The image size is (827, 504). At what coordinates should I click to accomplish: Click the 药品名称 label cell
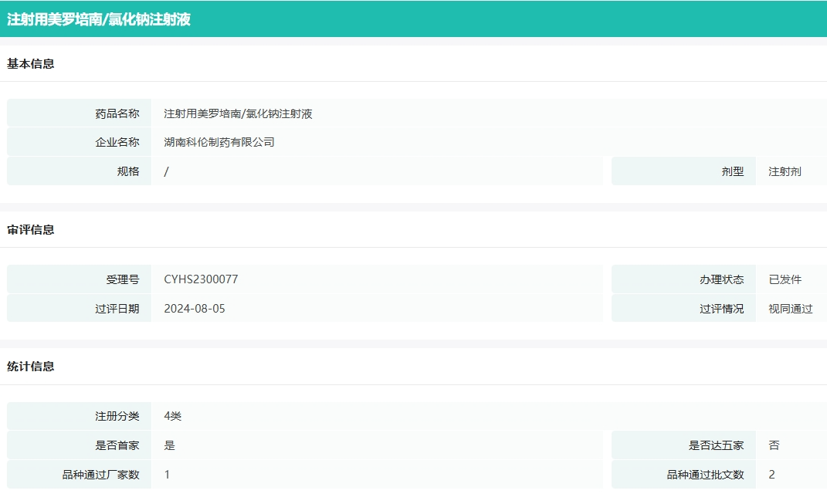point(79,113)
